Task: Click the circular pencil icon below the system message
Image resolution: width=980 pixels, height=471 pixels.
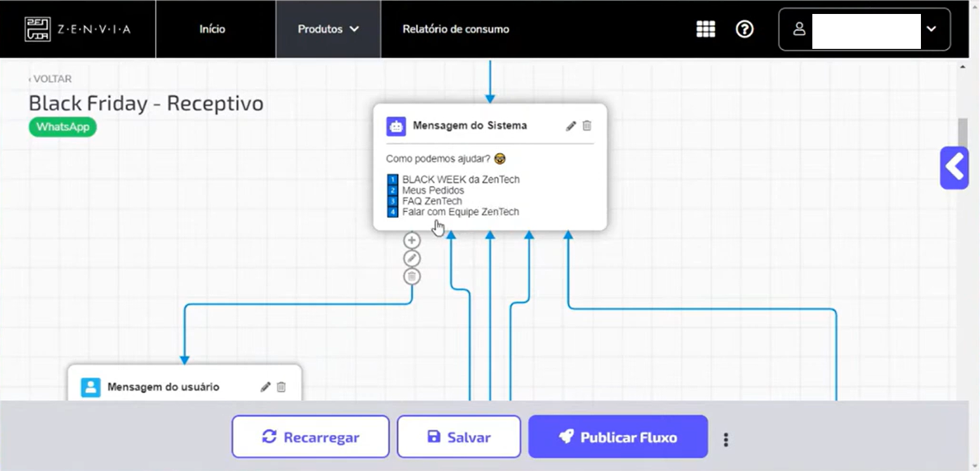Action: [x=412, y=258]
